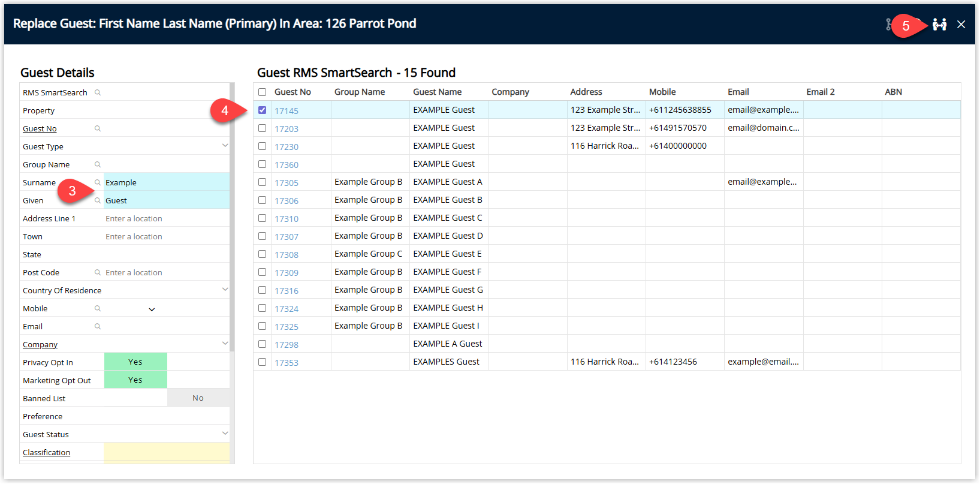Click the Classification label link
980x484 pixels.
pos(46,452)
